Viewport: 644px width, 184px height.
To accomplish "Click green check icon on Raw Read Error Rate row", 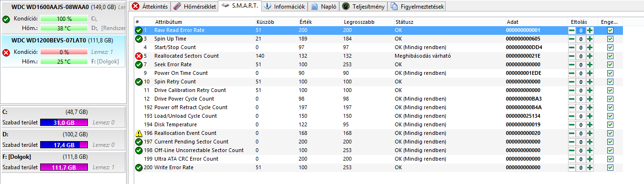I will (x=139, y=30).
